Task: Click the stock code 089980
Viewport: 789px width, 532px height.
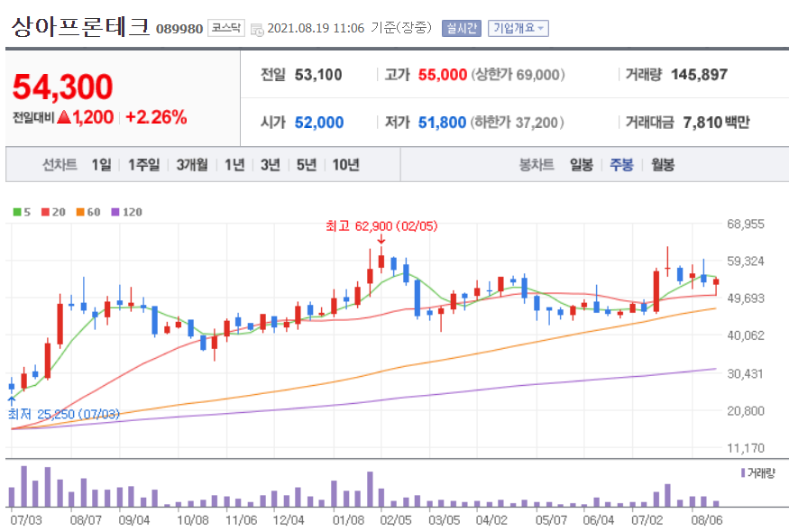Action: tap(179, 29)
